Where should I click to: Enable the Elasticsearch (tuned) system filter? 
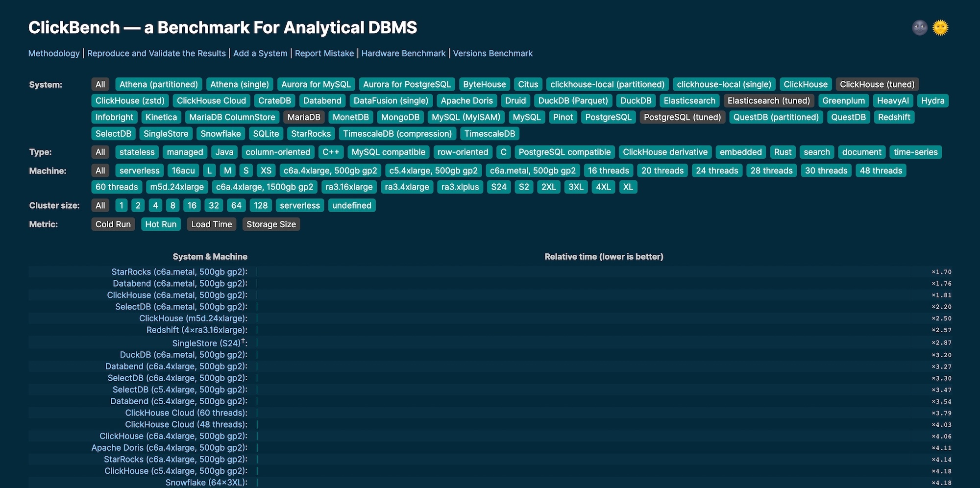(768, 101)
